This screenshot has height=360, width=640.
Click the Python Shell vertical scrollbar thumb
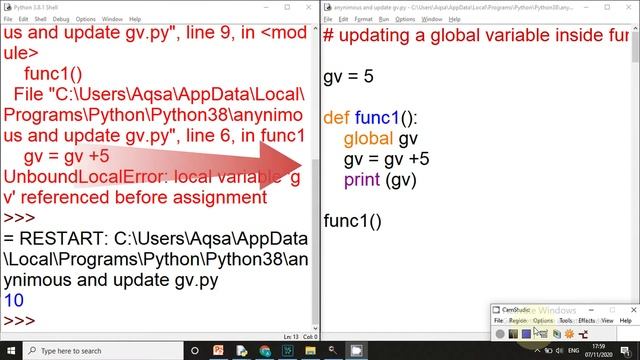point(315,241)
